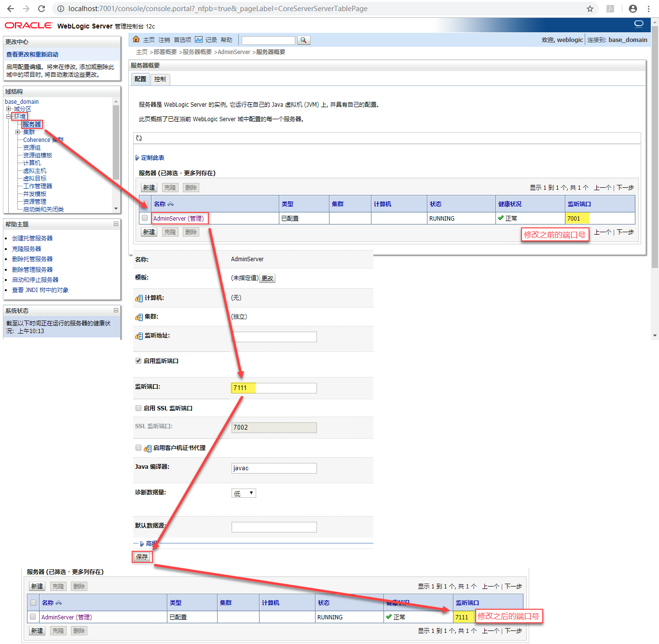
Task: Open the AdminServer (管理) link in the upper table
Action: [x=178, y=219]
